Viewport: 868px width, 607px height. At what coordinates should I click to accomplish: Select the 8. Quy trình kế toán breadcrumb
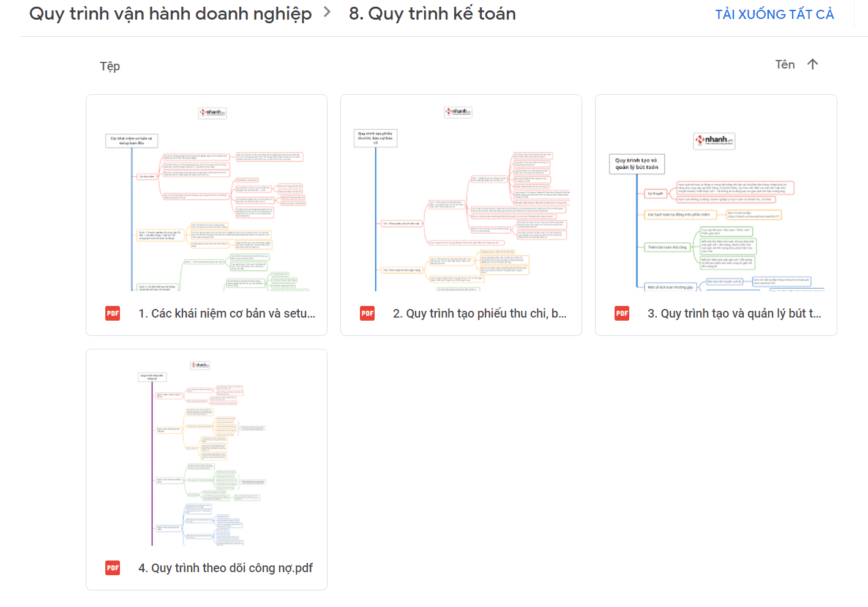click(432, 13)
